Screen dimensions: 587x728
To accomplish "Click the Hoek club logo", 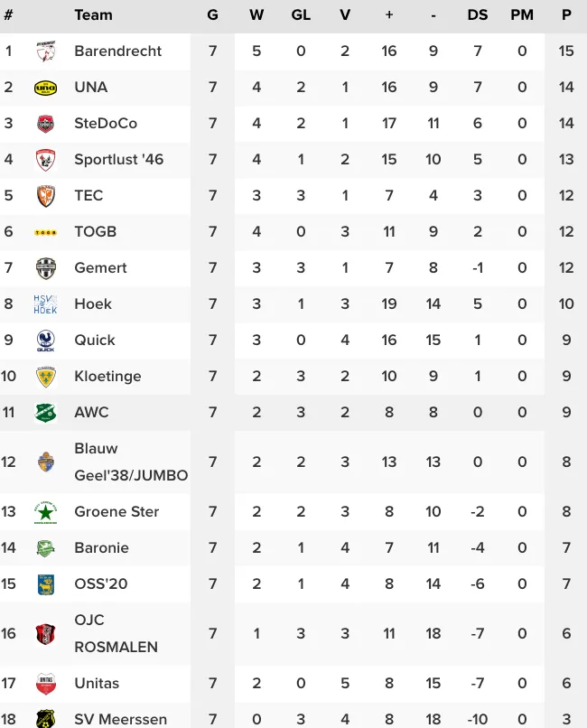I will click(45, 304).
